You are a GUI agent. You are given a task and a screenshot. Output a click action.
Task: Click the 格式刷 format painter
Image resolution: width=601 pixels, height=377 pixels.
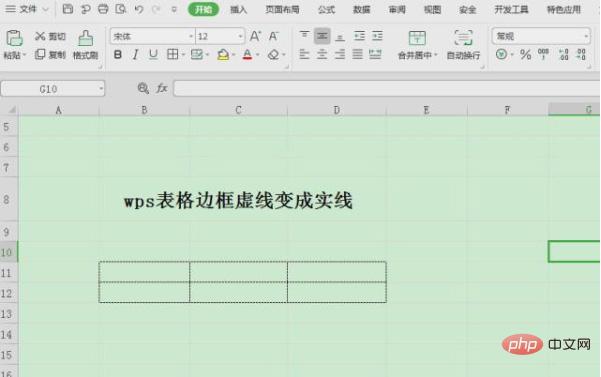[85, 45]
